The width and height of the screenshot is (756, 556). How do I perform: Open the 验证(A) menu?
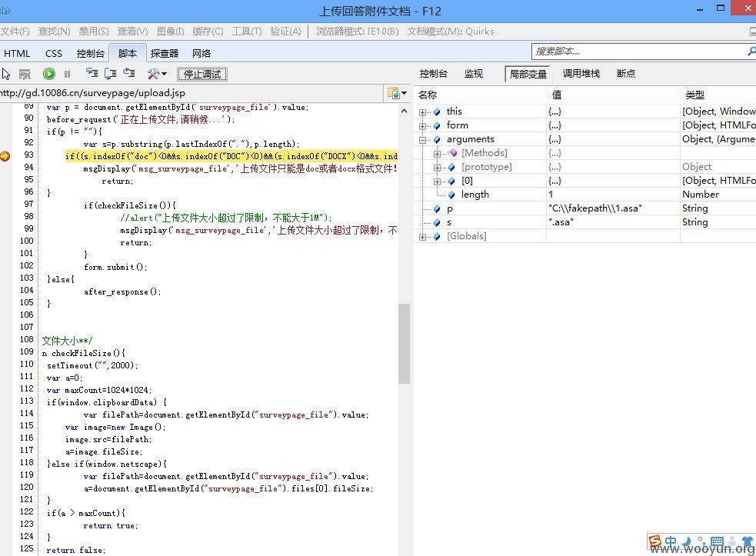click(x=285, y=32)
